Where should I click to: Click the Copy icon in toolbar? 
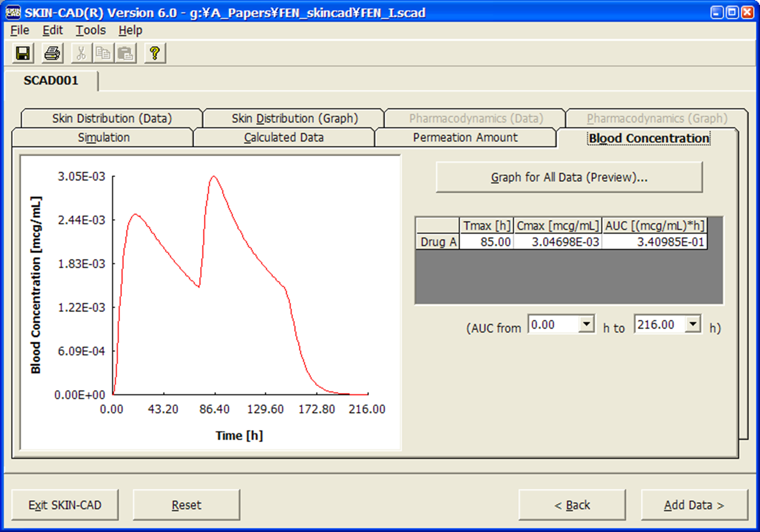click(x=103, y=53)
